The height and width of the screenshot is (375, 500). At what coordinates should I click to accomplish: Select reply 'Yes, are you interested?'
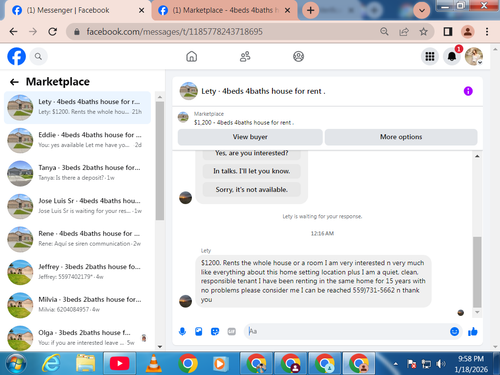252,154
